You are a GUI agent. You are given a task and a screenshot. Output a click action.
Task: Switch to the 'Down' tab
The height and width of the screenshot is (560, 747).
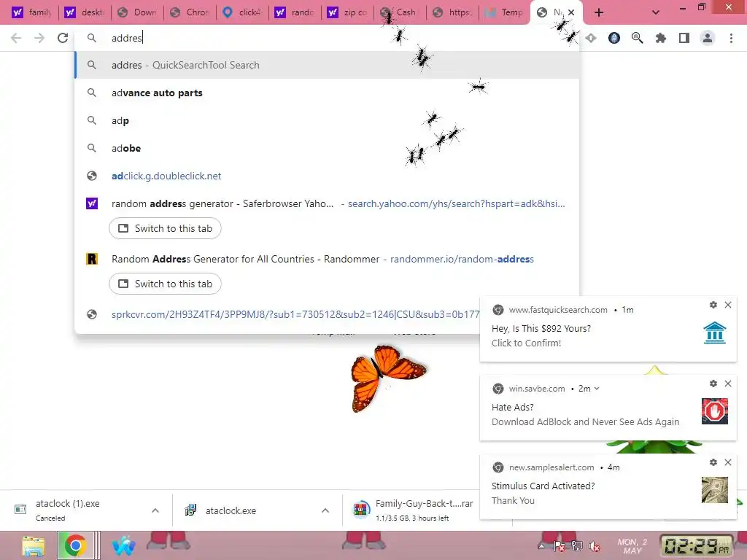[137, 12]
